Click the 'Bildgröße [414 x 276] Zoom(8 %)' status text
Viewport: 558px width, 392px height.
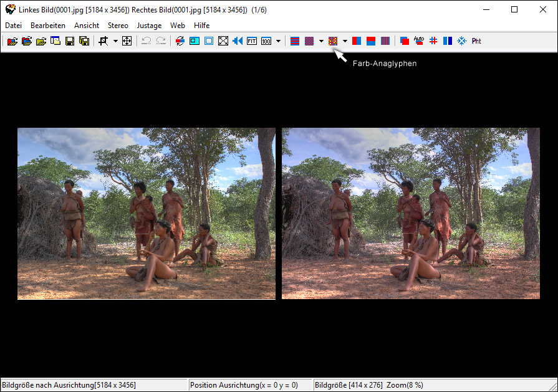tap(369, 385)
